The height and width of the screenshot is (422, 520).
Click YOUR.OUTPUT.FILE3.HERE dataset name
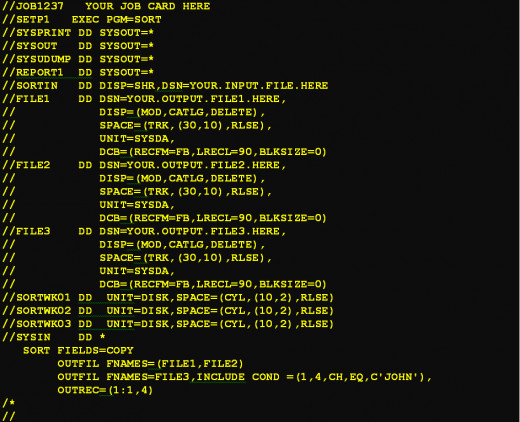(x=203, y=231)
